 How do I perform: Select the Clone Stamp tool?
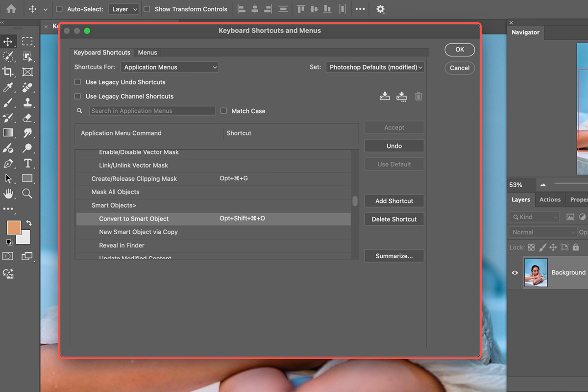click(27, 103)
